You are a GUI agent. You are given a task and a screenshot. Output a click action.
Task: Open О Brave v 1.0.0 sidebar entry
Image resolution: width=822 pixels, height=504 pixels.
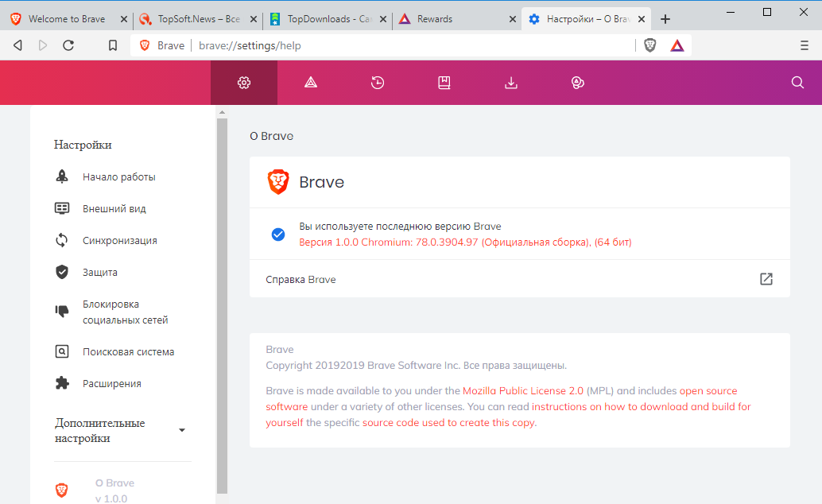114,490
